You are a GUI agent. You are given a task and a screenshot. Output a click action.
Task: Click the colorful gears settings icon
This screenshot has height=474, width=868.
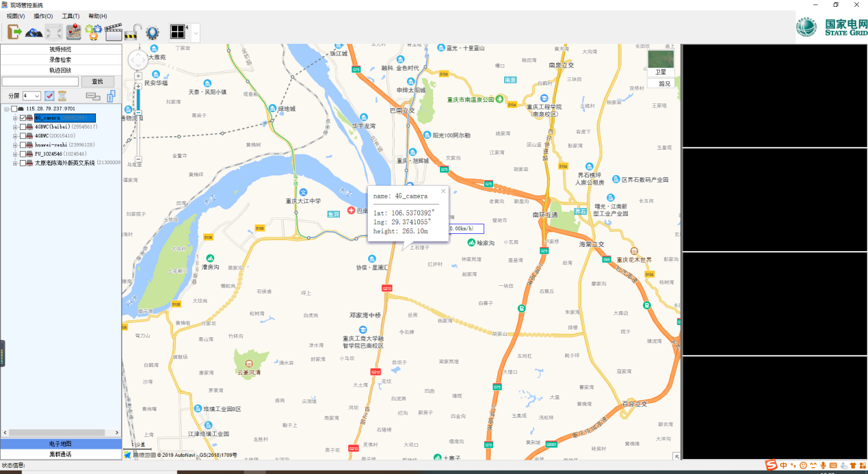pos(93,32)
